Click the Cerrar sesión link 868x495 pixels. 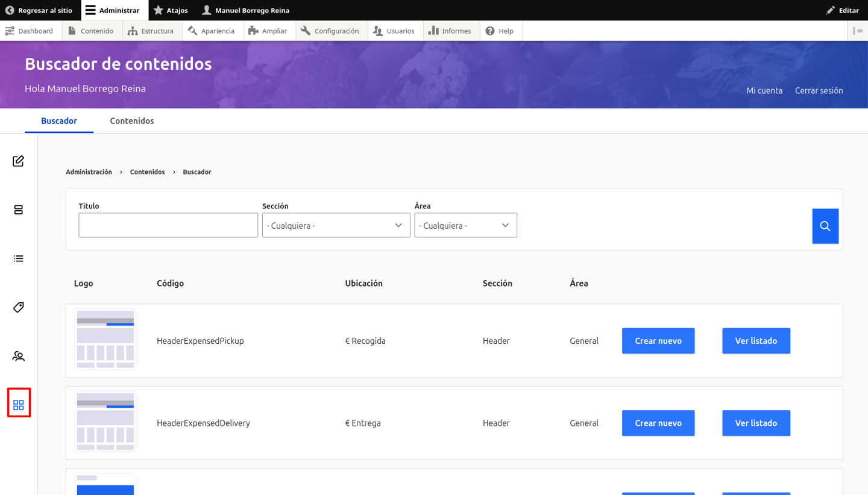pos(819,90)
